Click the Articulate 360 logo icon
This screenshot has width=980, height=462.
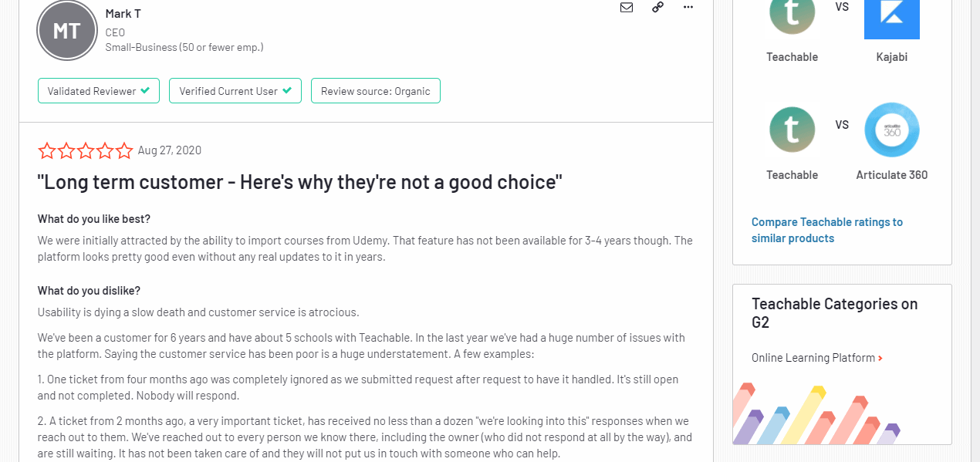[x=891, y=130]
